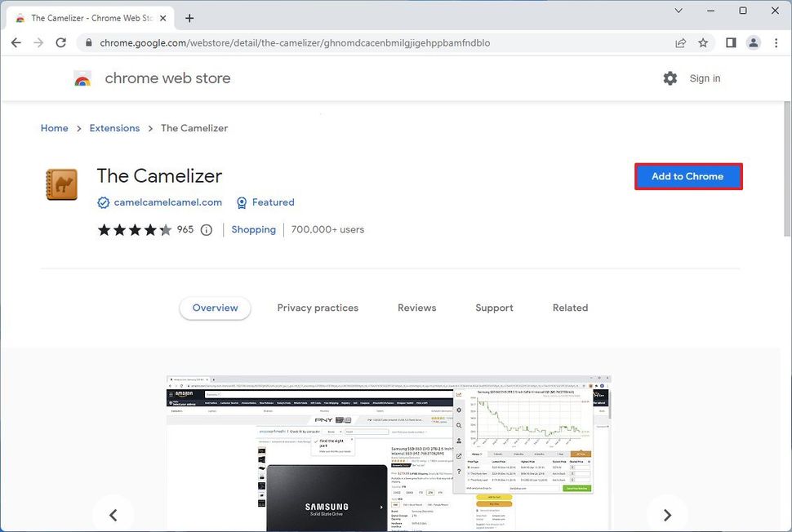Click the star rating display
792x532 pixels.
coord(135,229)
